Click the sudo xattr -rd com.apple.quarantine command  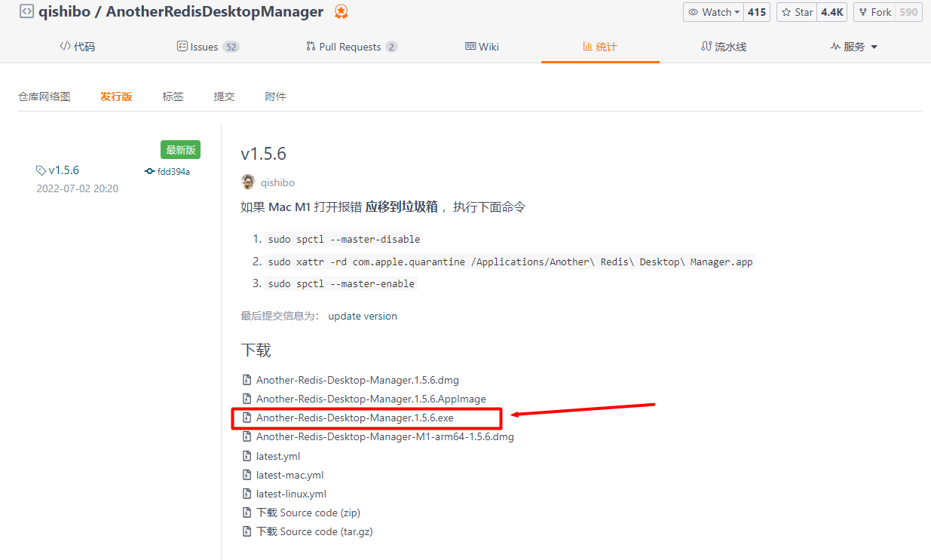(510, 262)
